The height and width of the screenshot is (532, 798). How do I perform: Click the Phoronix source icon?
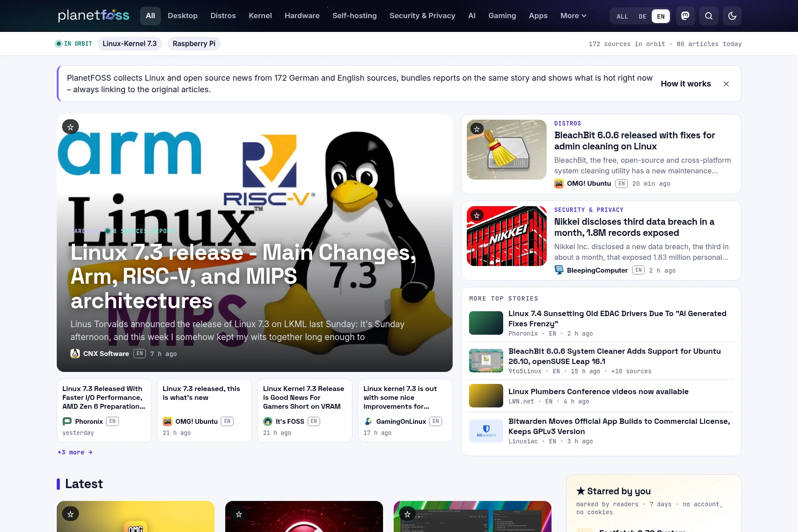coord(67,421)
